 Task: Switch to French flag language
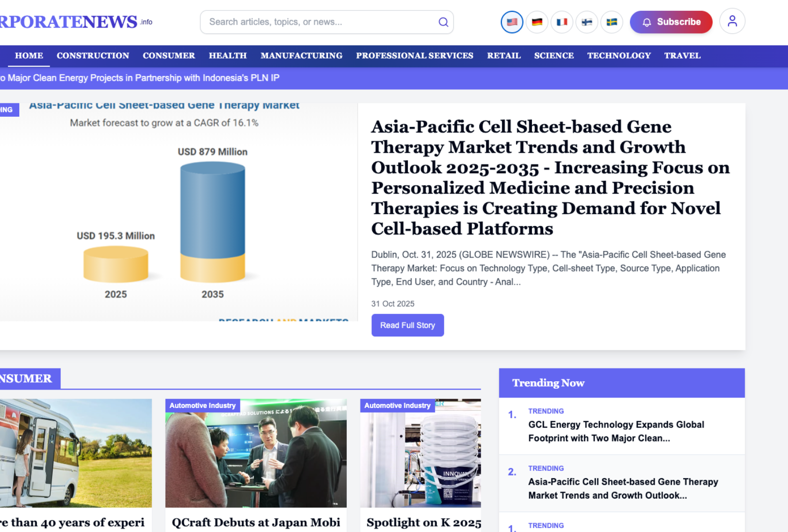(562, 22)
